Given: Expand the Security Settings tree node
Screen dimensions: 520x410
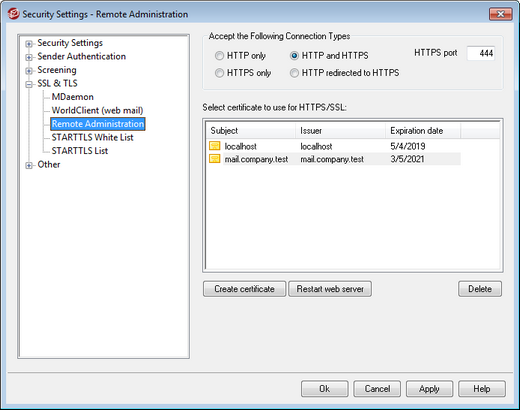Looking at the screenshot, I should (29, 44).
